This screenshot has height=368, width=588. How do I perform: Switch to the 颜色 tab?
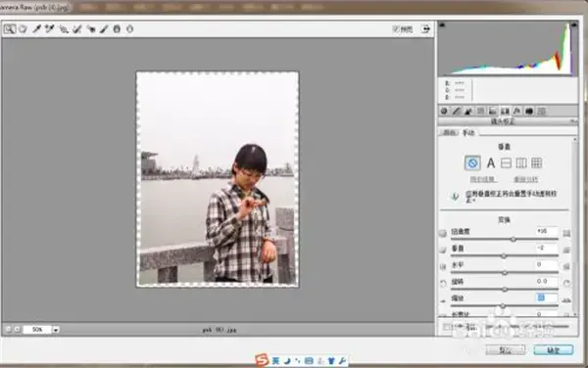point(449,132)
